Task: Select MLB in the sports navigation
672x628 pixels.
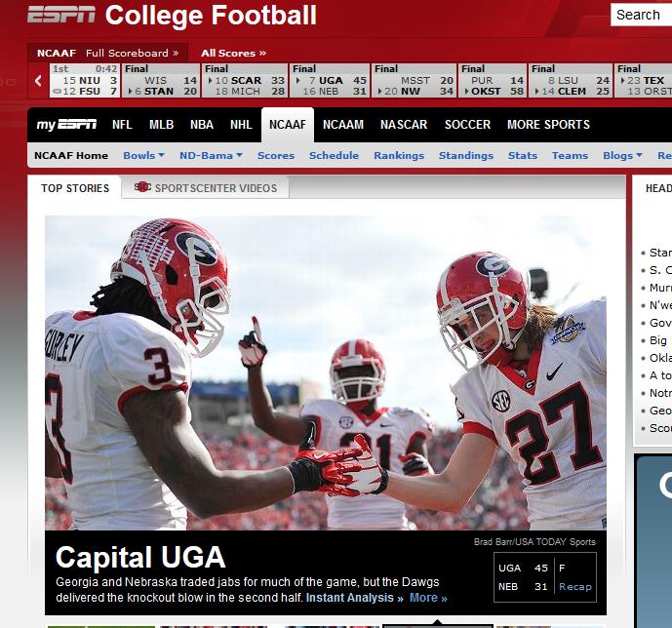Action: (161, 125)
